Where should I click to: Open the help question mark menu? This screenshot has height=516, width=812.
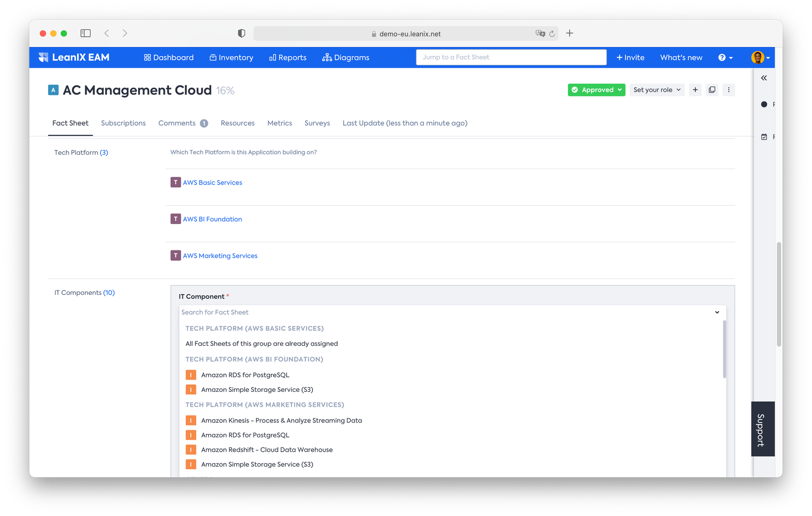[725, 57]
